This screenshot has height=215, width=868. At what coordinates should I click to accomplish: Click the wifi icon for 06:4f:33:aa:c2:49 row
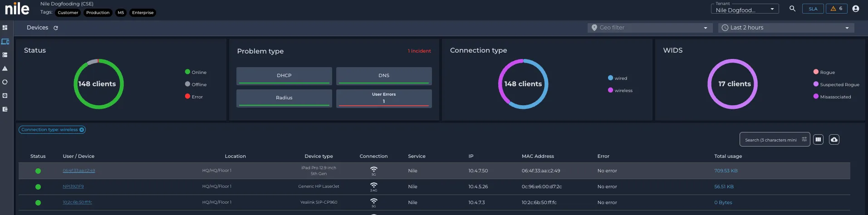tap(374, 170)
